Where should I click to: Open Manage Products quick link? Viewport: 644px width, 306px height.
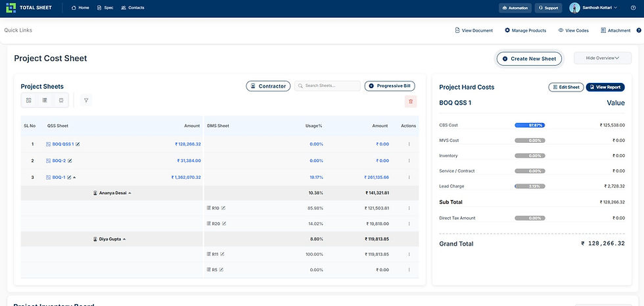coord(525,30)
